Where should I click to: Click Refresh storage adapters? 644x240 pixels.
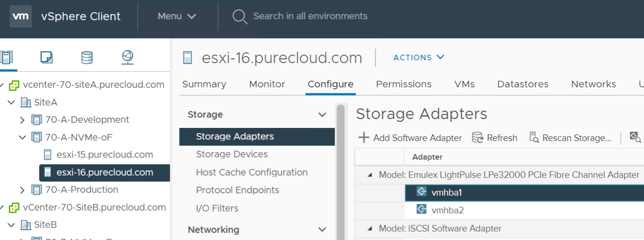tap(494, 138)
